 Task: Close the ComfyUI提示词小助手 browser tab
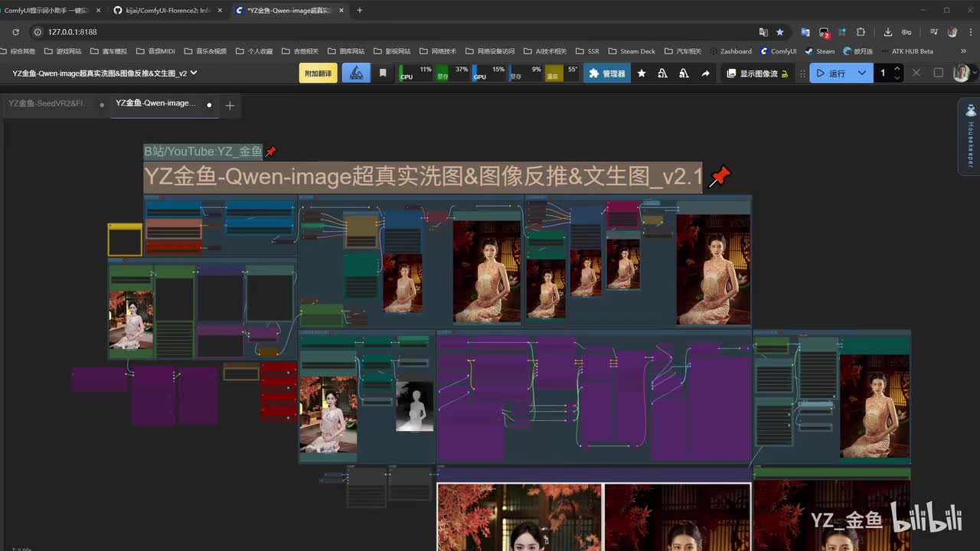pyautogui.click(x=98, y=10)
